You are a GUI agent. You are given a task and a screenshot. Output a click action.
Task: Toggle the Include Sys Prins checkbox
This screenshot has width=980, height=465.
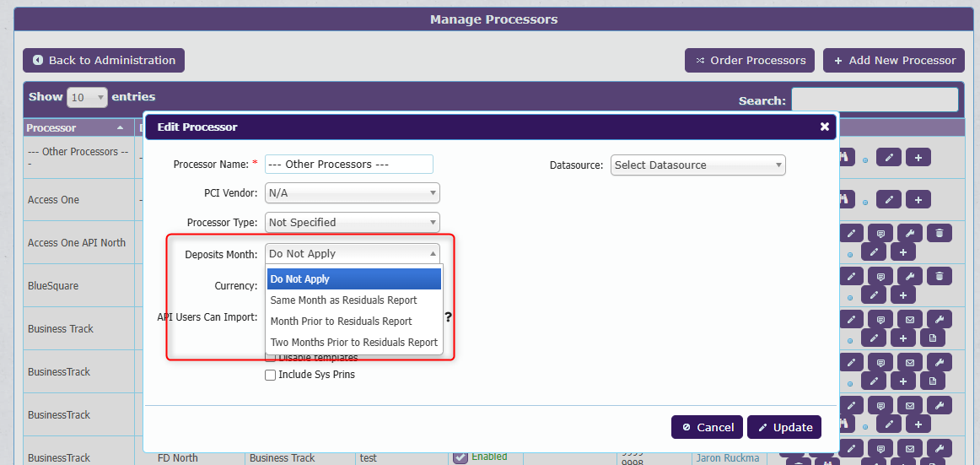[271, 375]
